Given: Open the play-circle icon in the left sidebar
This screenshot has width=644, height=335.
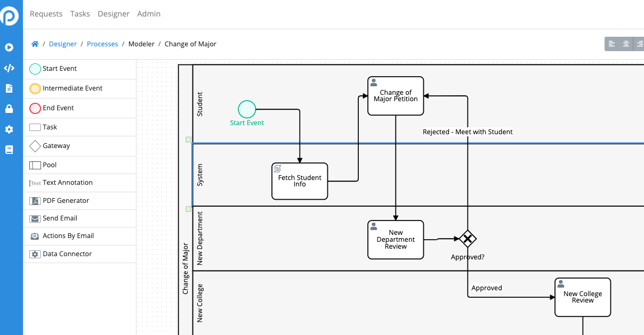Looking at the screenshot, I should (x=9, y=47).
